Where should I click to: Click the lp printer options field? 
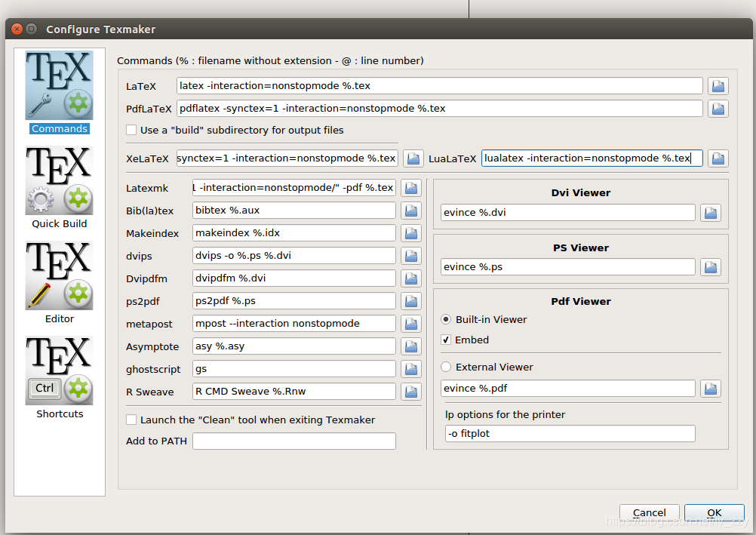tap(570, 434)
